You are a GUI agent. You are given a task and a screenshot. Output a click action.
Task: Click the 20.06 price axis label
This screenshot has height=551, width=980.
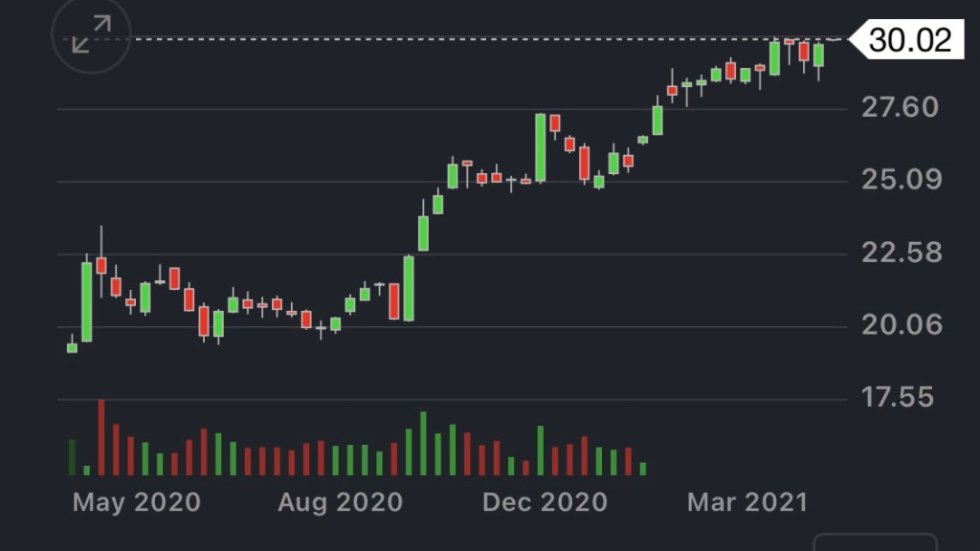pos(900,325)
